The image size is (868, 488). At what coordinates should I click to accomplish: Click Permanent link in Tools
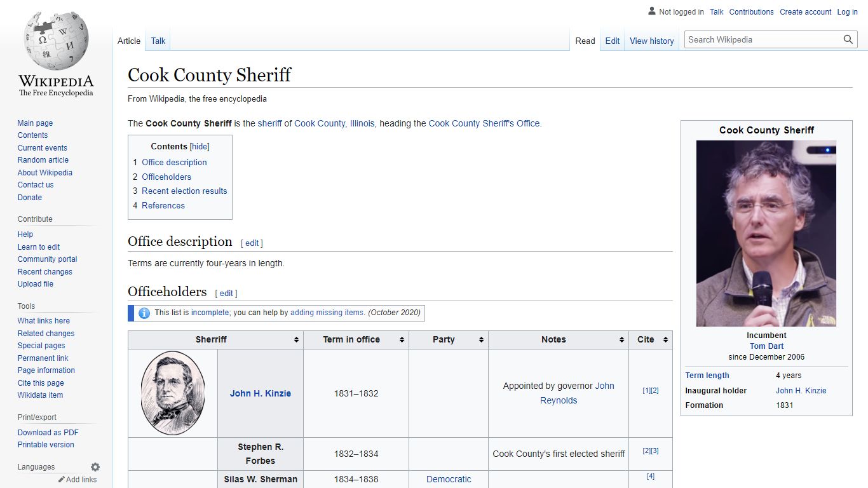(43, 358)
